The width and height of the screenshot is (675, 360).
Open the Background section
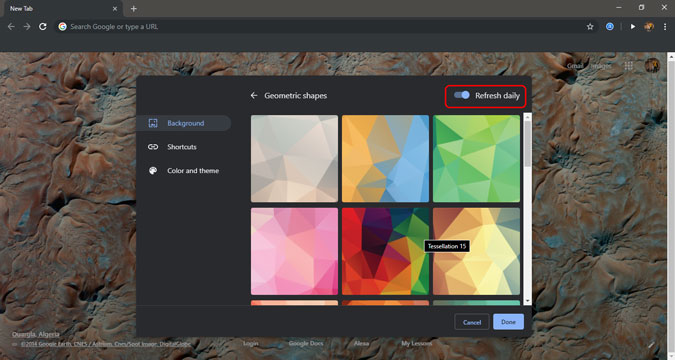click(184, 123)
